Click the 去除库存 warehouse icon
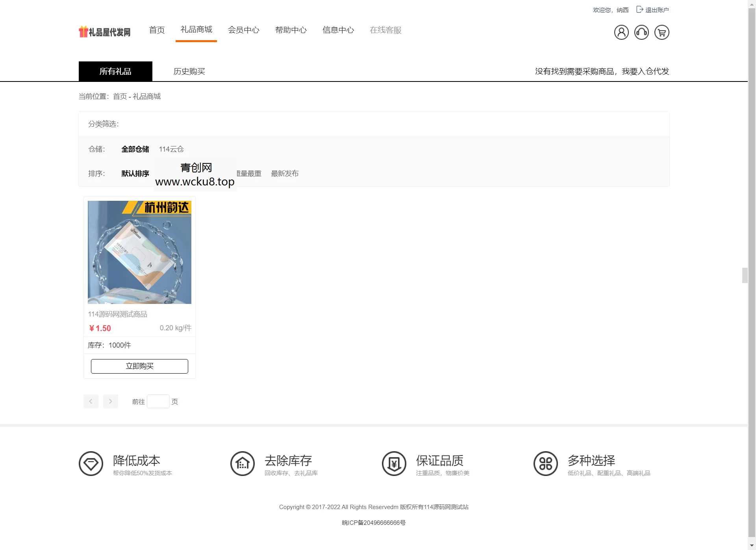Screen dimensions: 756x550 (x=242, y=463)
